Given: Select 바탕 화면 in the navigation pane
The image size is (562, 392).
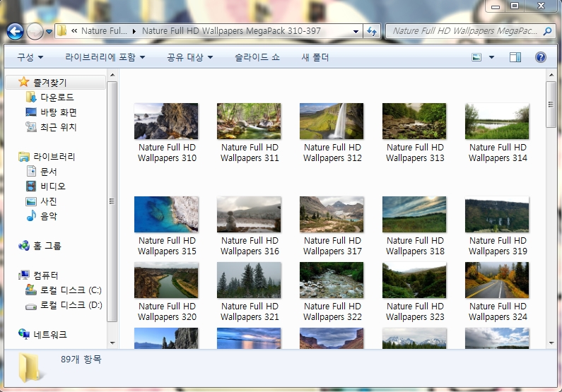Looking at the screenshot, I should click(x=58, y=112).
